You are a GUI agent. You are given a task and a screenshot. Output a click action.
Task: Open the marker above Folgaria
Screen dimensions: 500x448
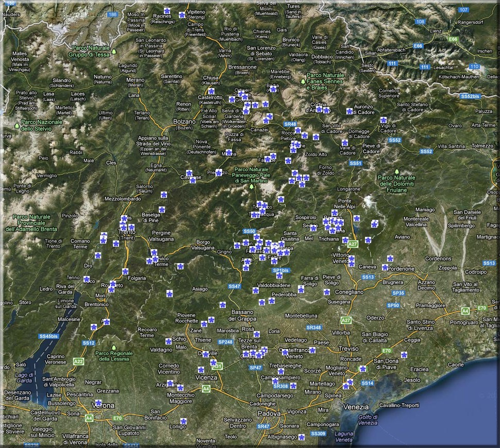(x=125, y=271)
